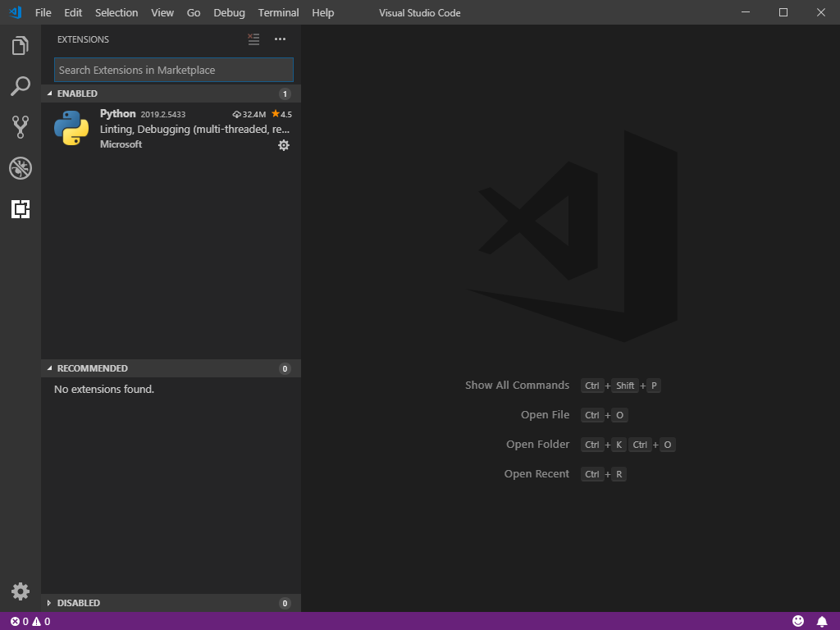Open the Terminal menu
This screenshot has width=840, height=630.
tap(279, 13)
